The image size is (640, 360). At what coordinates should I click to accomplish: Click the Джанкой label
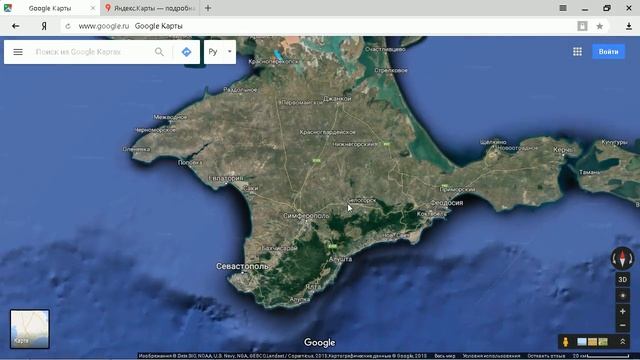pos(337,98)
